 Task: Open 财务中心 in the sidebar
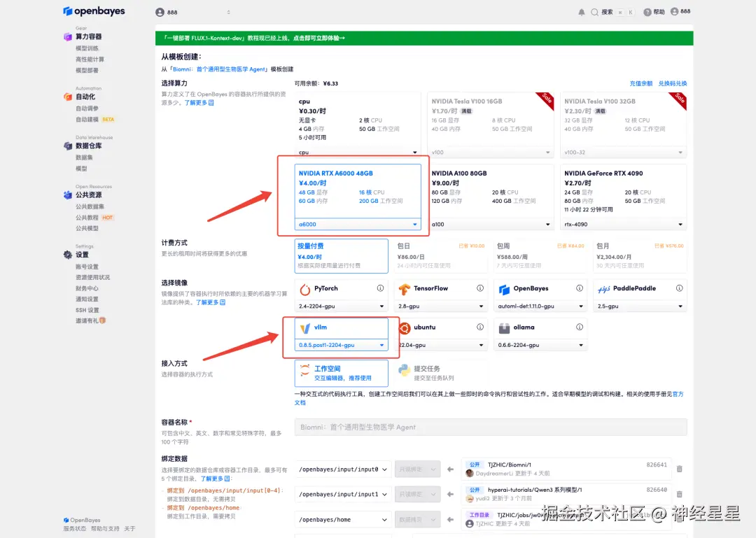click(87, 288)
